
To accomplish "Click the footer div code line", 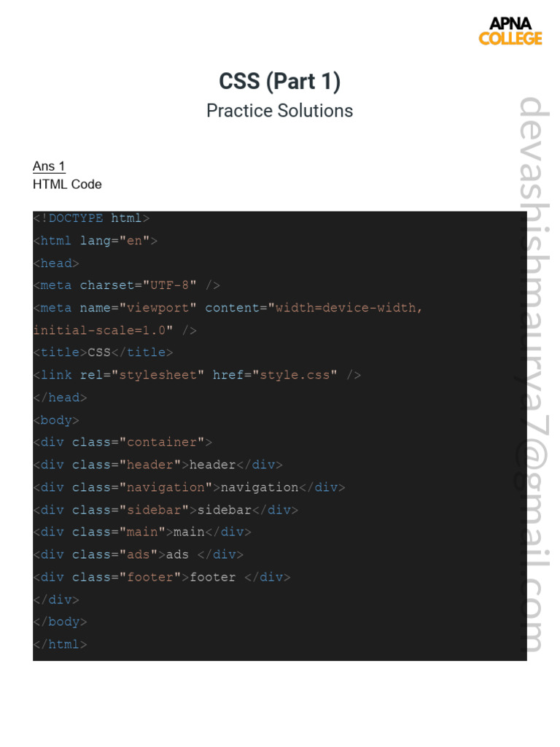I will pos(163,578).
